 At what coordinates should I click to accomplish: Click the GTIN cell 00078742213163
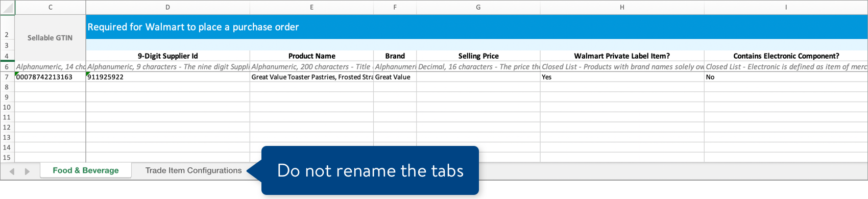50,77
